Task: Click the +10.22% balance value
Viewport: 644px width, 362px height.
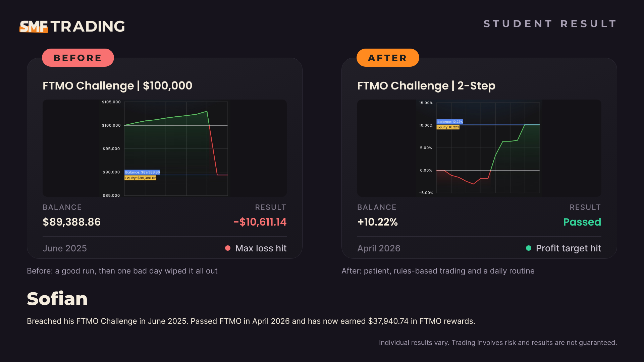Action: [x=378, y=222]
